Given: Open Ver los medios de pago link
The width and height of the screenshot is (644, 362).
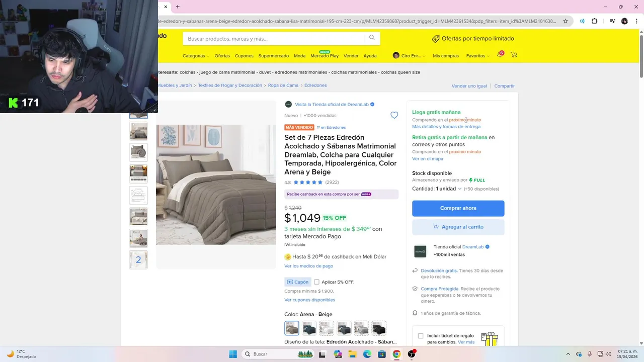Looking at the screenshot, I should (x=308, y=266).
